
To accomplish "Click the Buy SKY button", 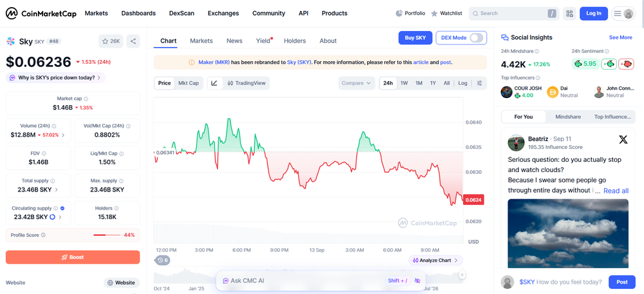I will point(415,38).
